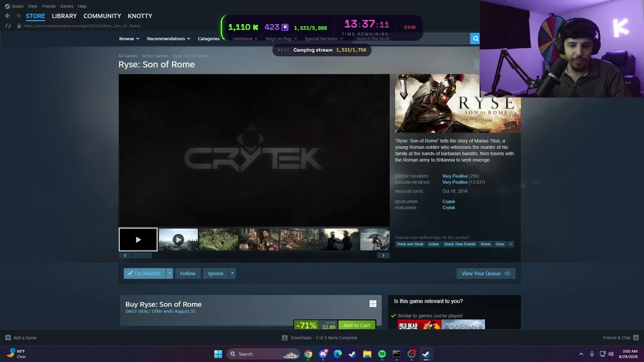Click the Windows platform icon in purchase box

tap(373, 304)
